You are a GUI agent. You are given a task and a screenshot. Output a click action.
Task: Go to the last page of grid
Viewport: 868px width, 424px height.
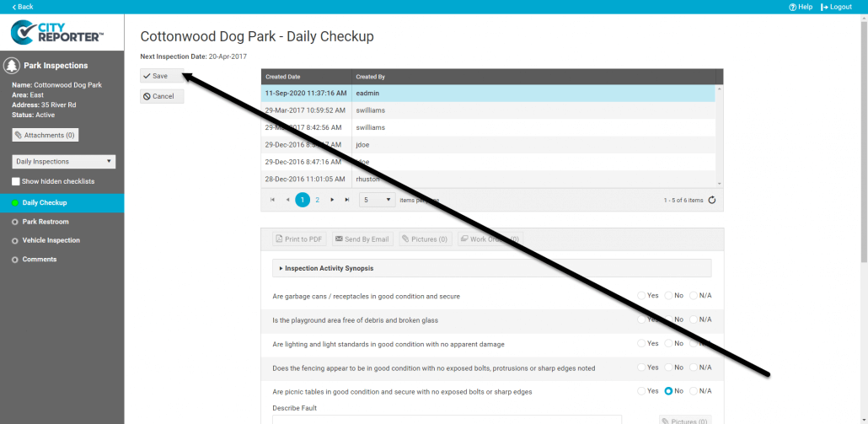347,200
